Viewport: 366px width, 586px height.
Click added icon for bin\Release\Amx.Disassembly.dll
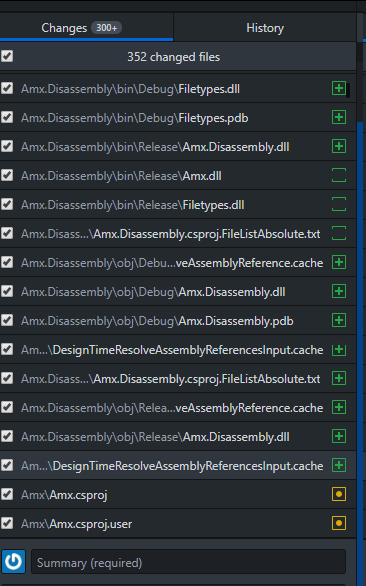pyautogui.click(x=339, y=146)
